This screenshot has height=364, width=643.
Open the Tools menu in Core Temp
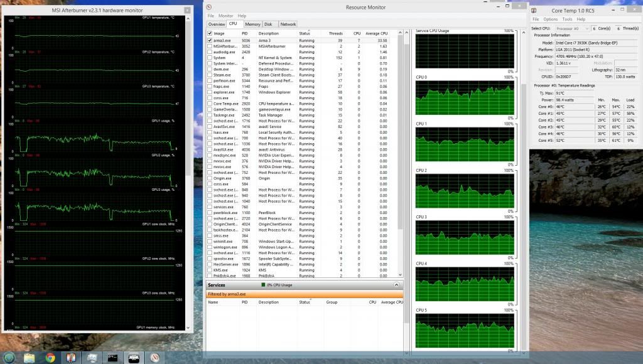coord(567,19)
